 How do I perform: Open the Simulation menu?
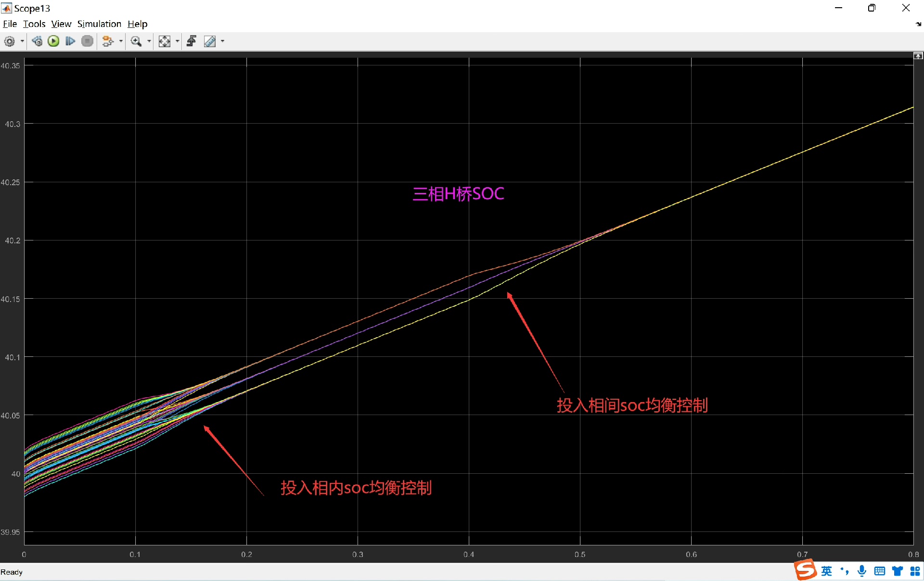[99, 24]
